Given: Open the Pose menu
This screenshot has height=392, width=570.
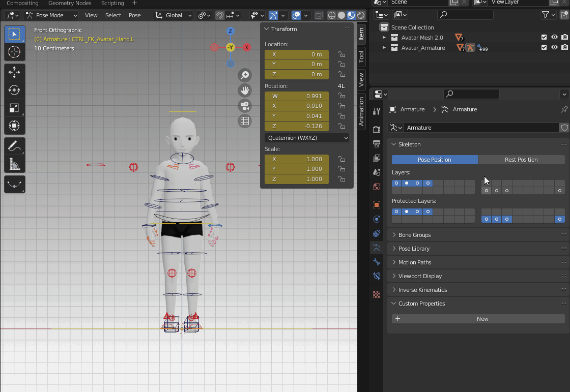Looking at the screenshot, I should (134, 15).
